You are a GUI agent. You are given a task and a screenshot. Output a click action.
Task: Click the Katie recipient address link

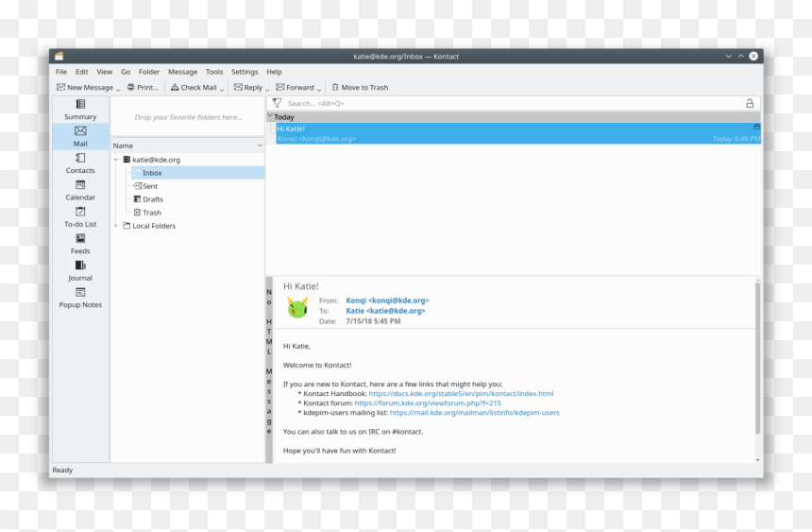click(x=385, y=311)
